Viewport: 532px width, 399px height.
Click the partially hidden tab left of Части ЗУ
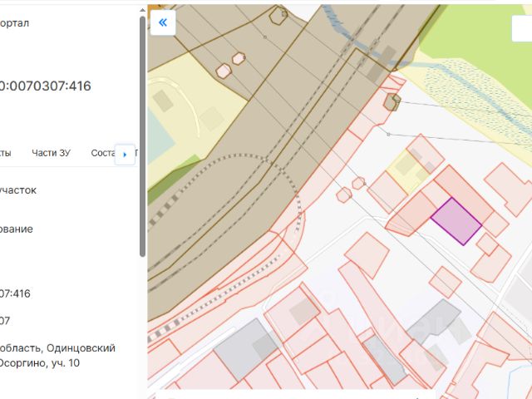(x=5, y=153)
